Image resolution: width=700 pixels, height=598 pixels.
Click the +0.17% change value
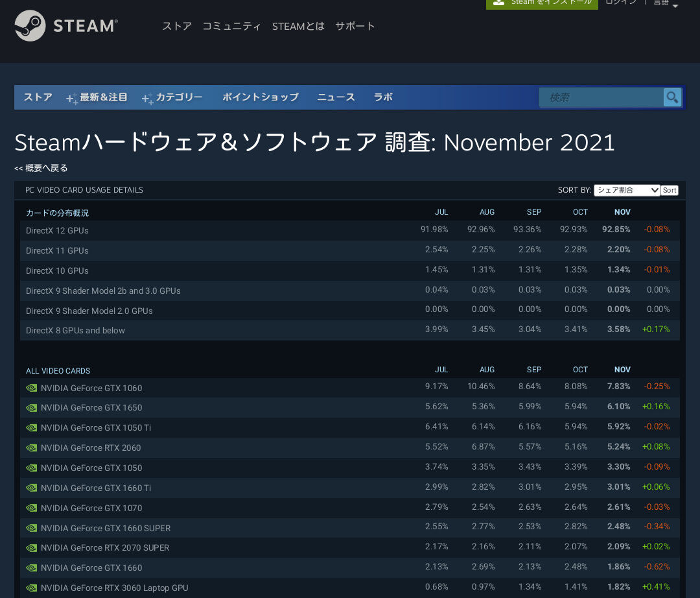tap(656, 329)
